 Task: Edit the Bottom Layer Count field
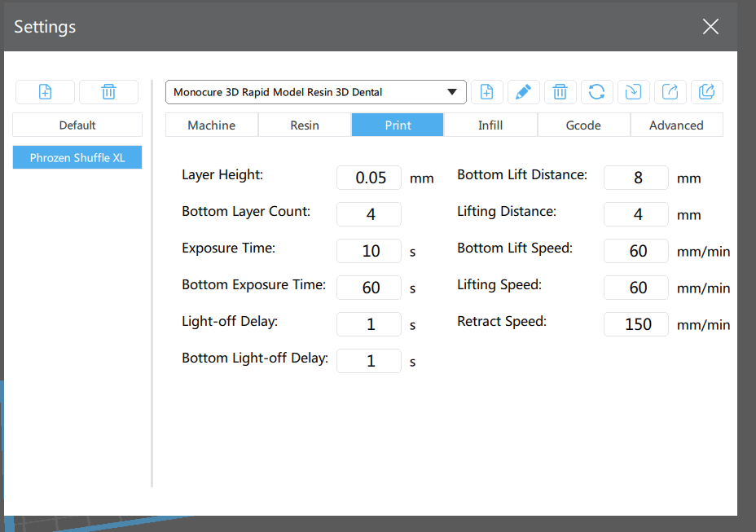[369, 214]
